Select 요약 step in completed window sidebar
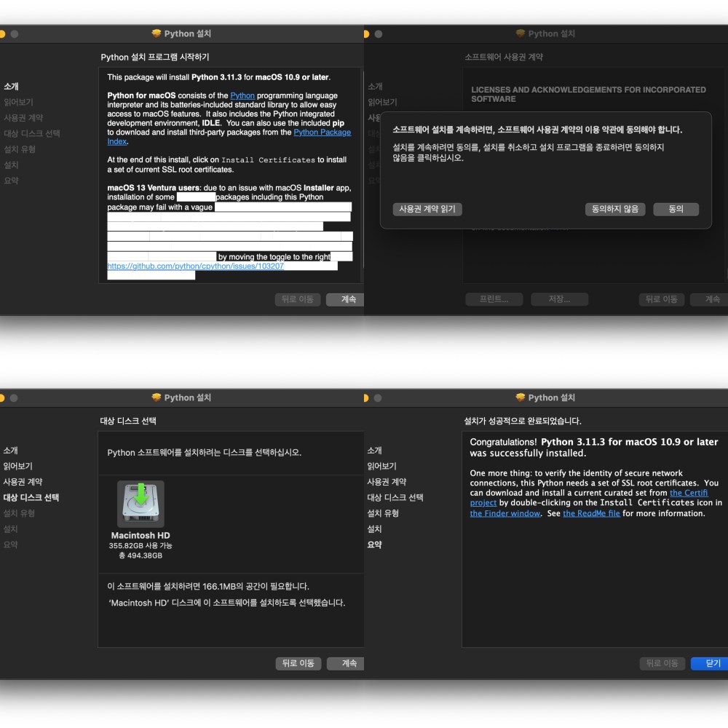 (375, 545)
